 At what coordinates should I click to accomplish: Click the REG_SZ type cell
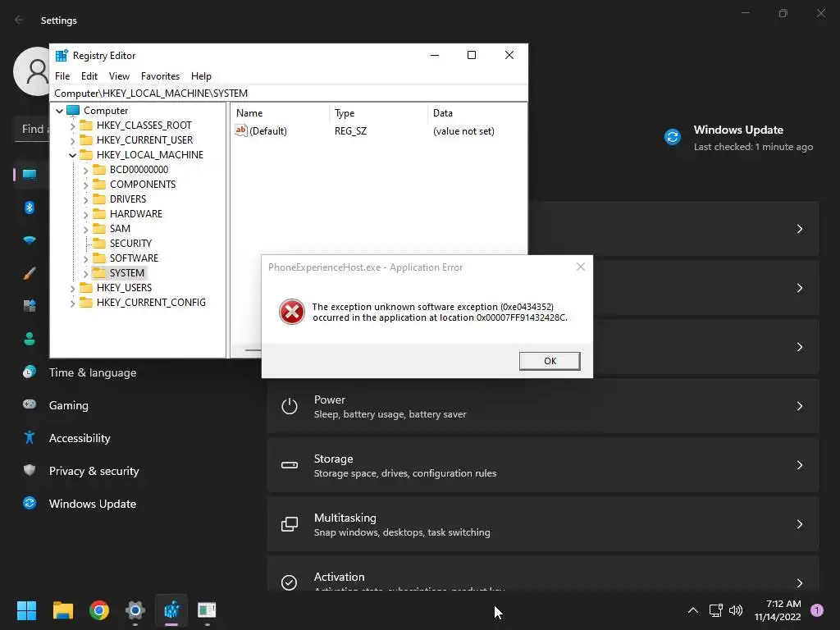click(x=350, y=130)
